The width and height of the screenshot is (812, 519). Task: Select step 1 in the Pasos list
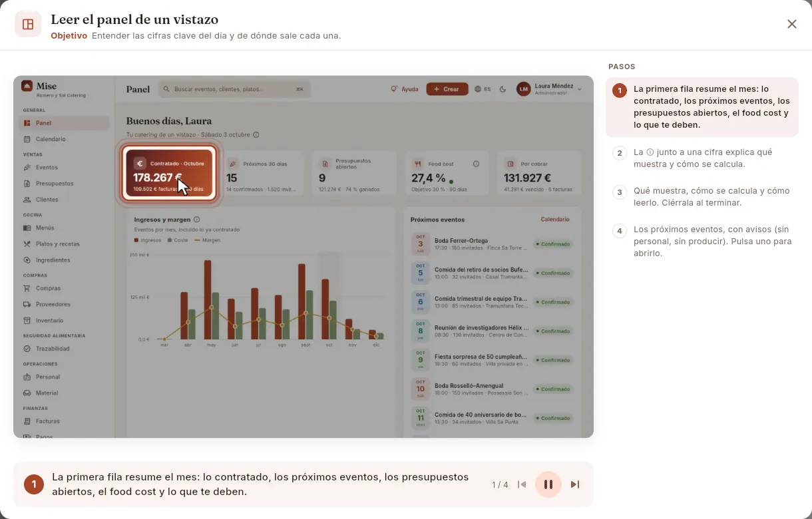[702, 107]
